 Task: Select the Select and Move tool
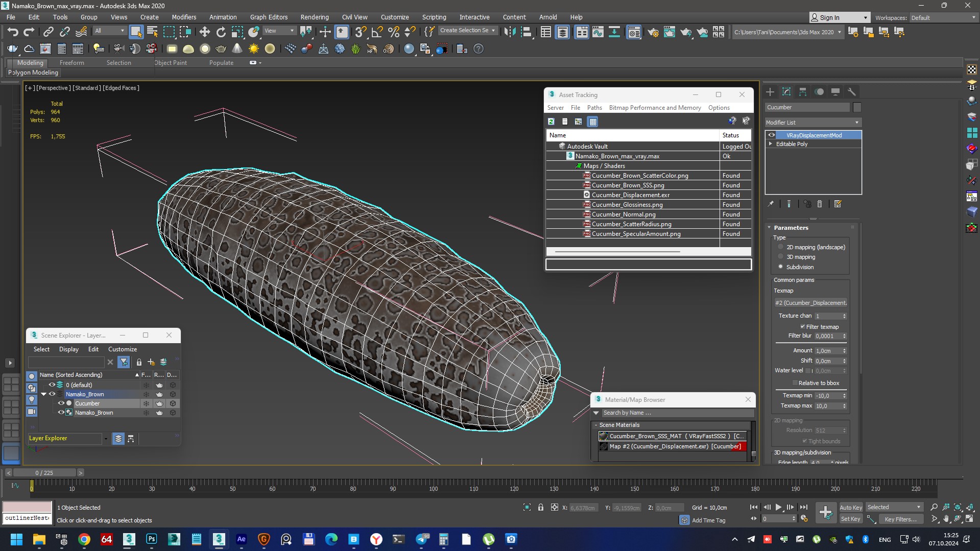point(204,32)
